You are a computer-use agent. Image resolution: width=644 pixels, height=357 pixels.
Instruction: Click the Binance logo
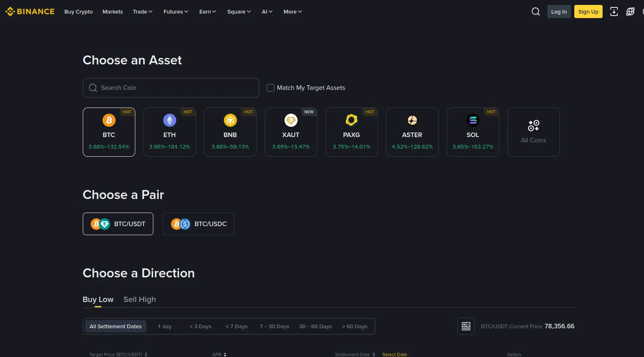tap(30, 11)
